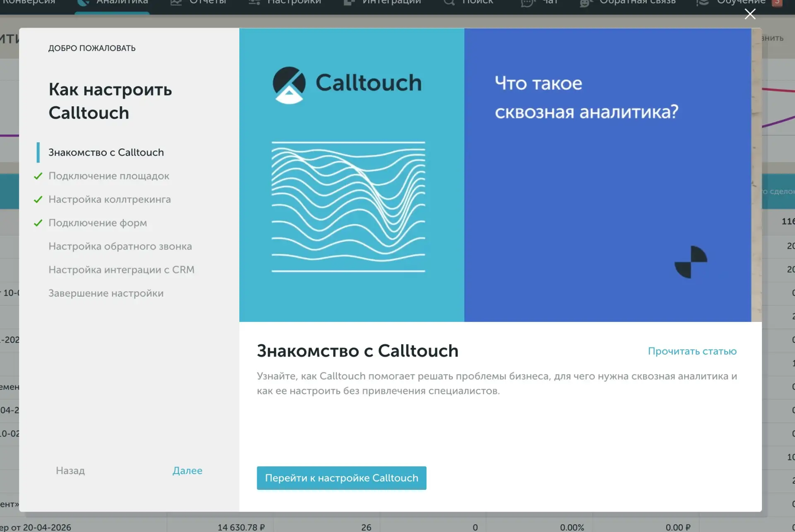Viewport: 795px width, 532px height.
Task: Click the 'Как настроить Calltouch' heading
Action: 110,101
